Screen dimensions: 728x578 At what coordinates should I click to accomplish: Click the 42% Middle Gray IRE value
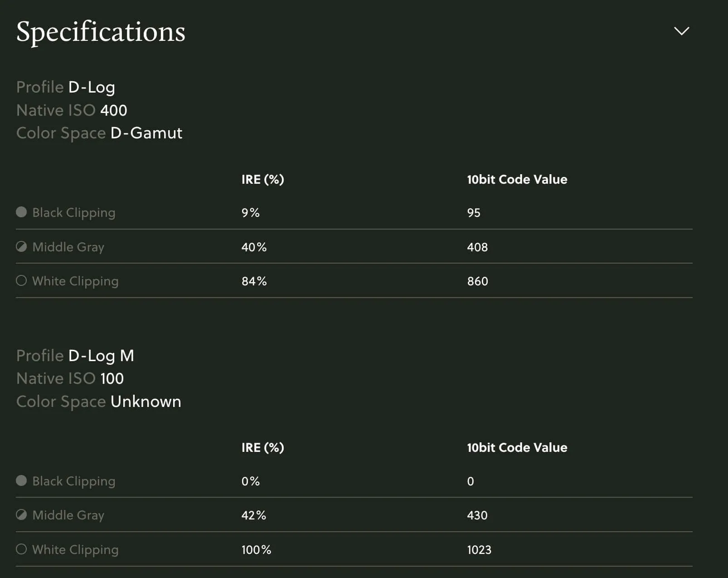[253, 515]
